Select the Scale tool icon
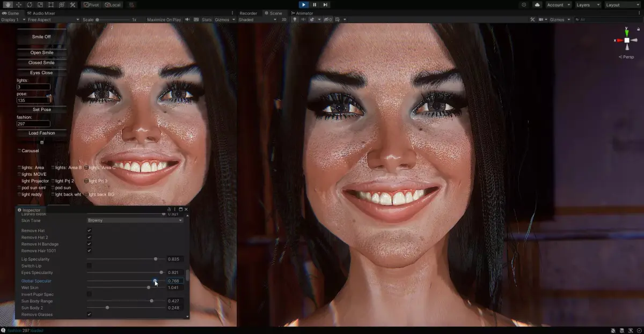 pyautogui.click(x=40, y=5)
